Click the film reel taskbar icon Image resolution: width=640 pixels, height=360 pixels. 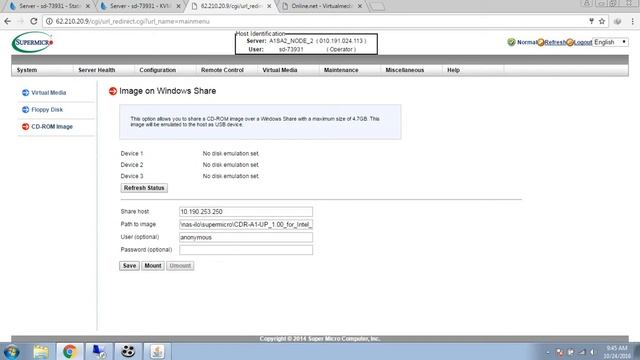click(x=128, y=351)
